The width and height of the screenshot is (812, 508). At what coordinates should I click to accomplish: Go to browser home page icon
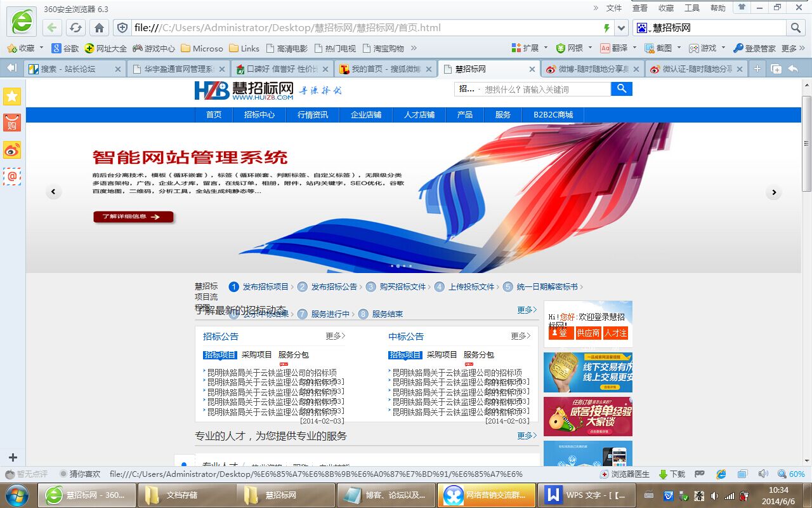click(99, 28)
